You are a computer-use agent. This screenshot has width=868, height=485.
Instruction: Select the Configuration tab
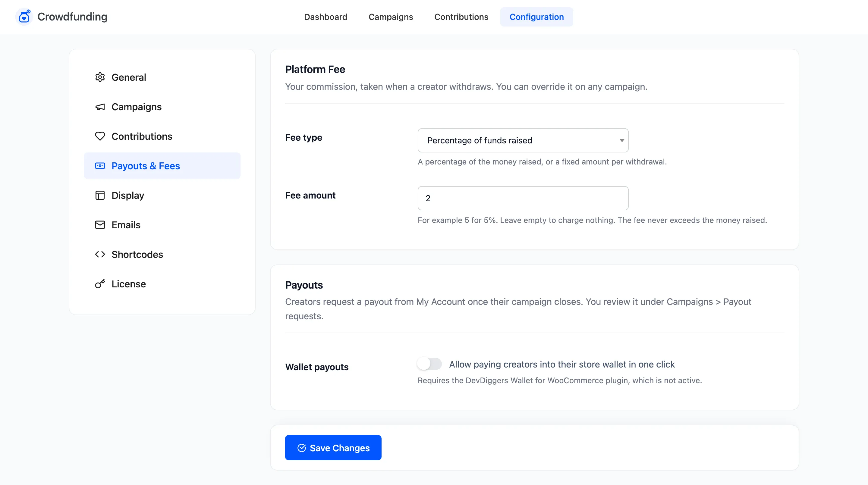536,17
